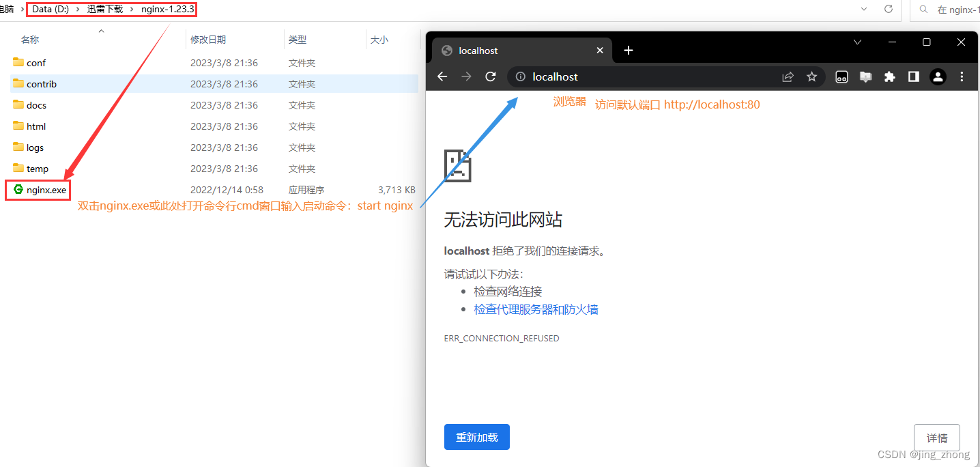Open the Chrome extensions puzzle menu

(889, 77)
